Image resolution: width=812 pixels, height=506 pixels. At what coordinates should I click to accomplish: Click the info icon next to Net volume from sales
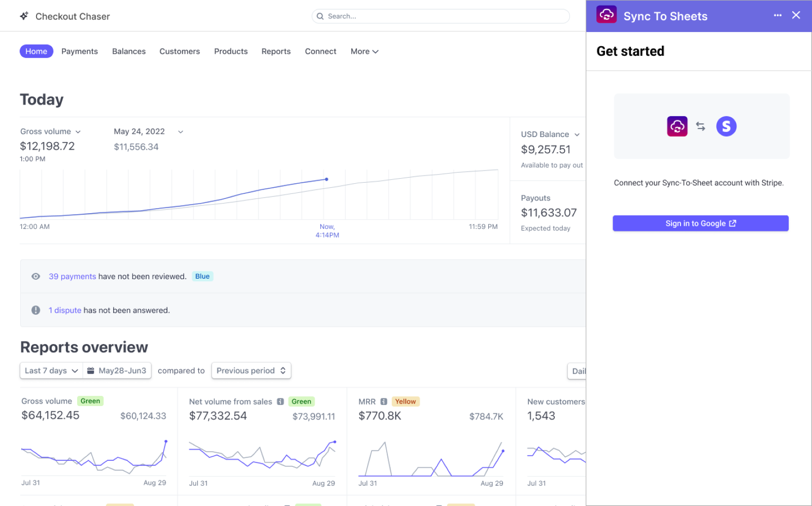280,401
